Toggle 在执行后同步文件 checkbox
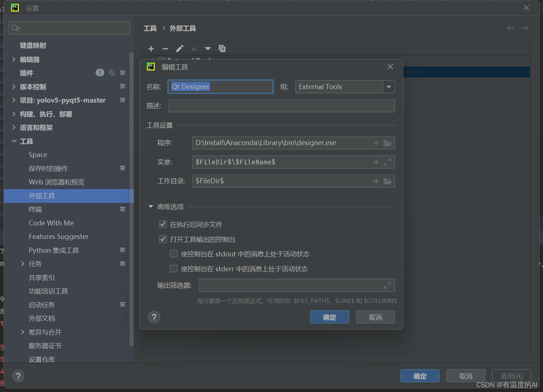Image resolution: width=543 pixels, height=392 pixels. coord(163,224)
